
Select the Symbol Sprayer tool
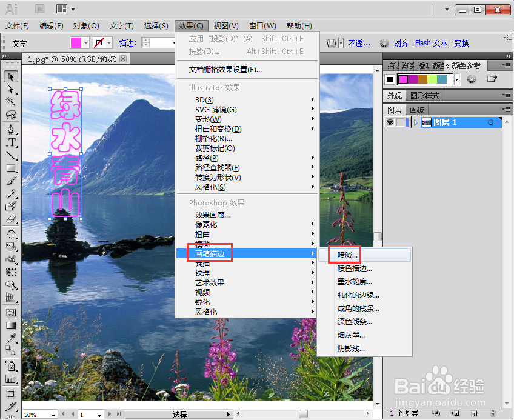[11, 365]
